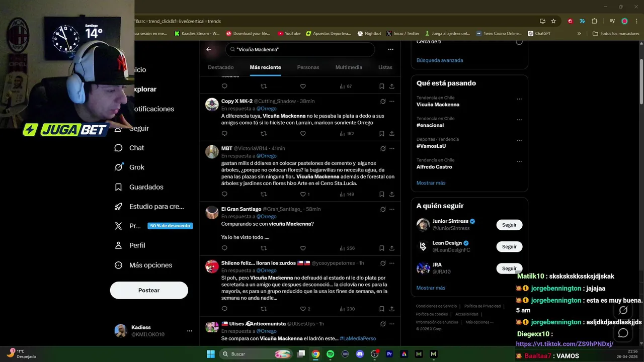Open Grok from the sidebar
The height and width of the screenshot is (362, 644).
click(129, 167)
